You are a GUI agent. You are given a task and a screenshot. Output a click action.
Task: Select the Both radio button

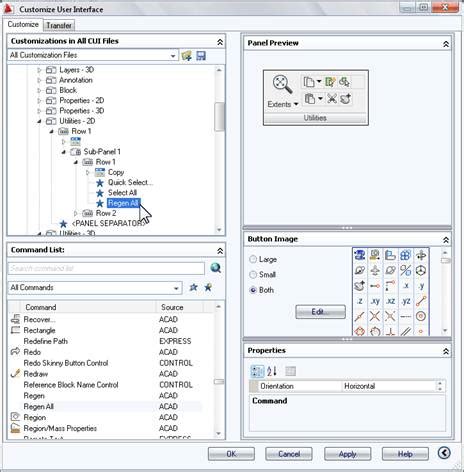click(253, 290)
